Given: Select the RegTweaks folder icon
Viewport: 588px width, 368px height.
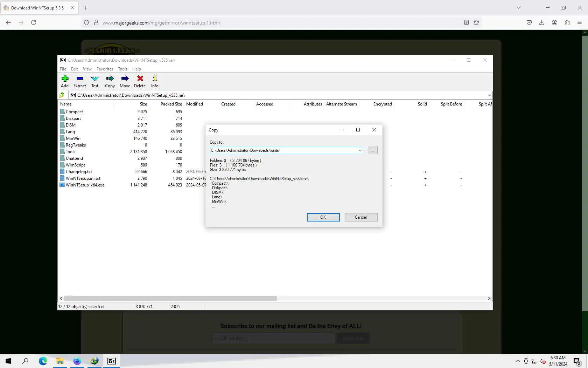Looking at the screenshot, I should (62, 145).
